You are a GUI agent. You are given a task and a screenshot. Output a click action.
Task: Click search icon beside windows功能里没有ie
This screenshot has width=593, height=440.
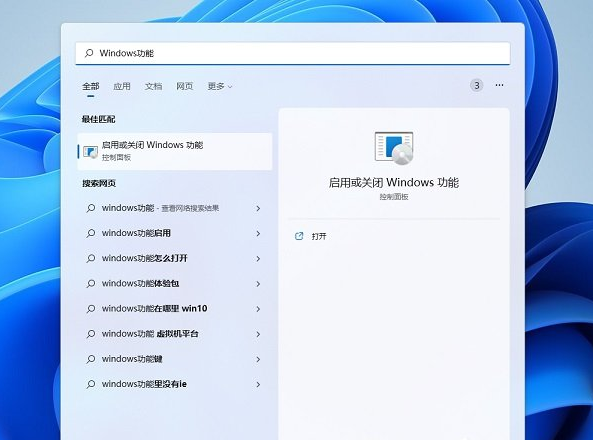[91, 384]
